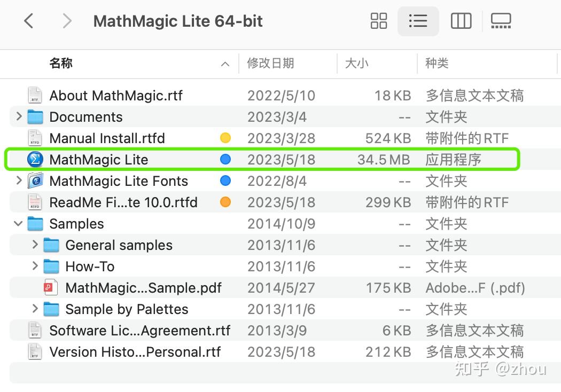Click the PDF icon of MathMagic Sample
561x392 pixels.
50,287
